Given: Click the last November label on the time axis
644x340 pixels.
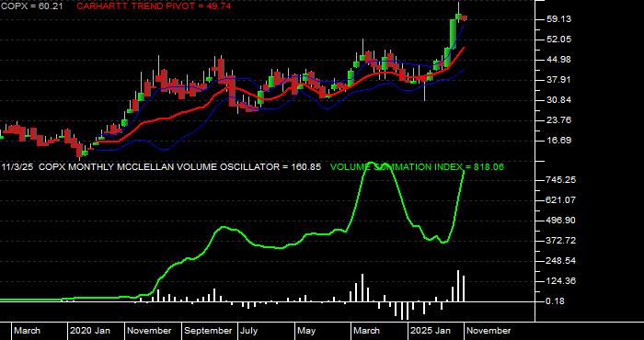Looking at the screenshot, I should tap(489, 331).
